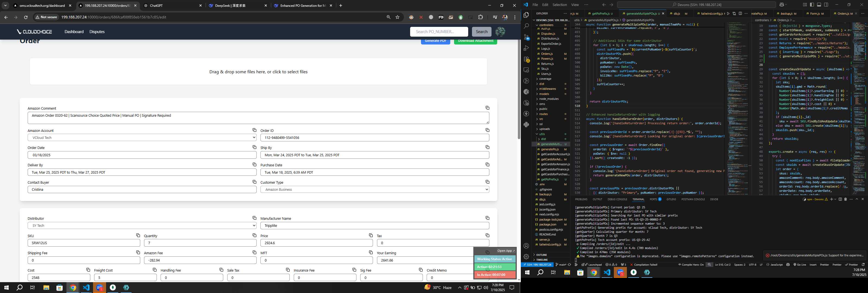Click Go Live in VS Code status bar

pyautogui.click(x=799, y=265)
